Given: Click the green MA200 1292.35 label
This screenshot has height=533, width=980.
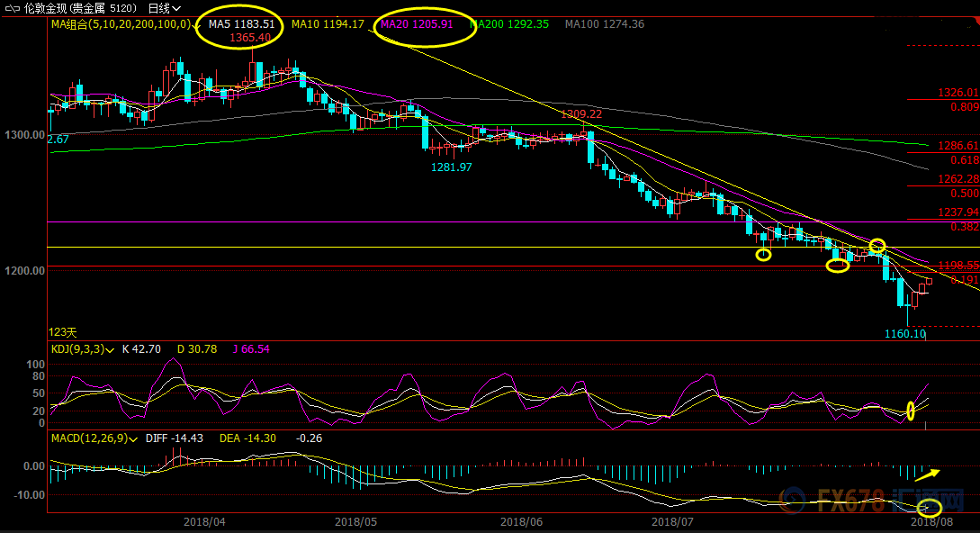Looking at the screenshot, I should point(510,24).
